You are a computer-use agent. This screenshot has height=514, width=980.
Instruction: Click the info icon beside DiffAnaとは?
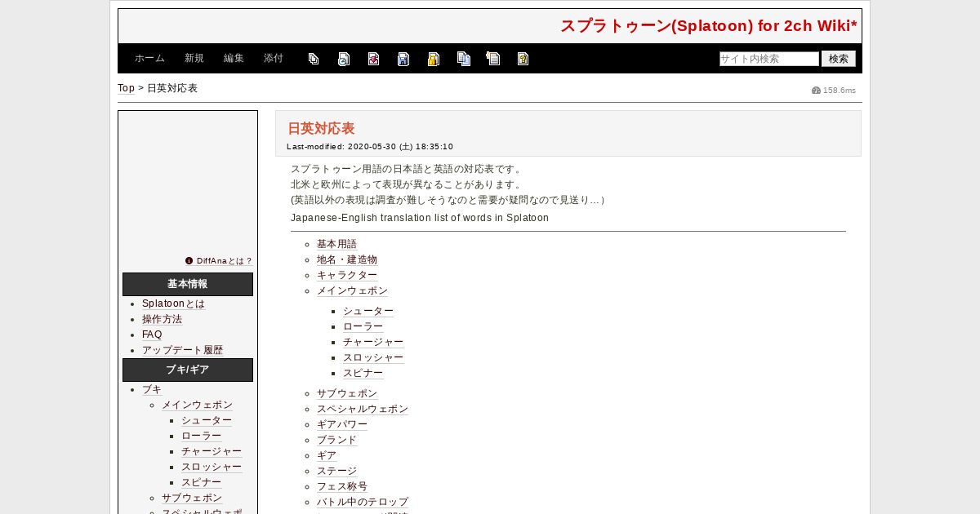[189, 261]
